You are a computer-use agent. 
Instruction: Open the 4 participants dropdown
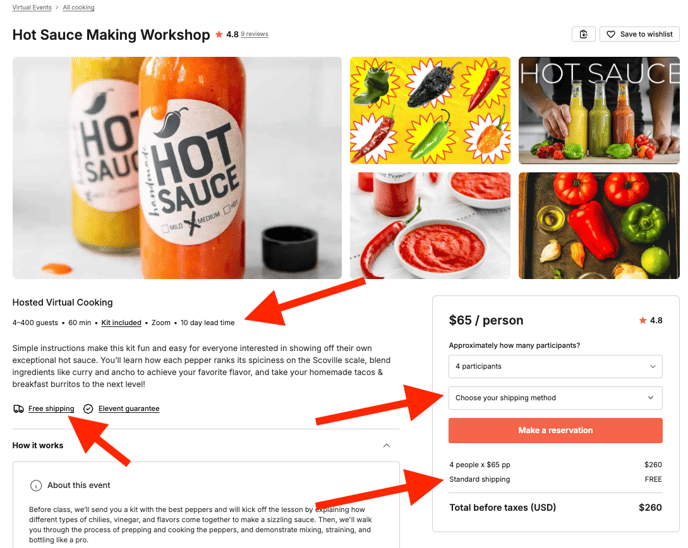pyautogui.click(x=555, y=366)
